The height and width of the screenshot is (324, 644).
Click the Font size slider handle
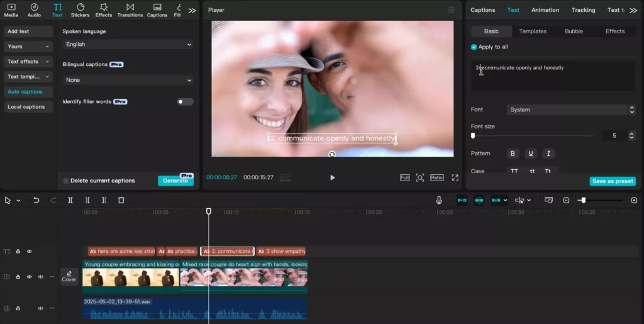473,135
